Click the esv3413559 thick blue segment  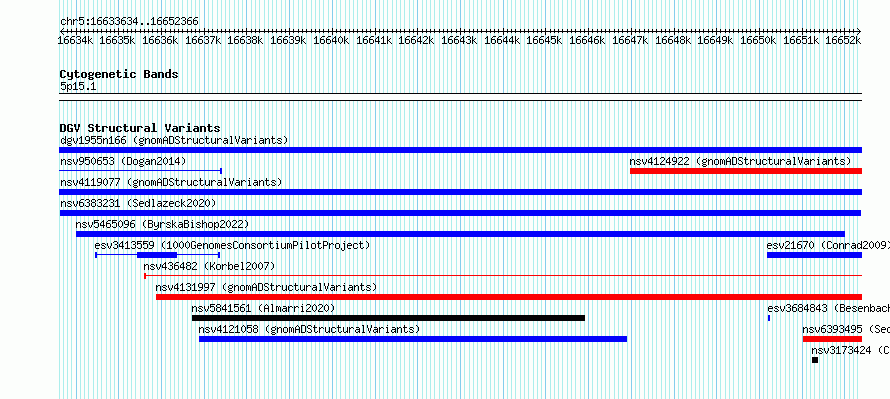click(x=157, y=255)
